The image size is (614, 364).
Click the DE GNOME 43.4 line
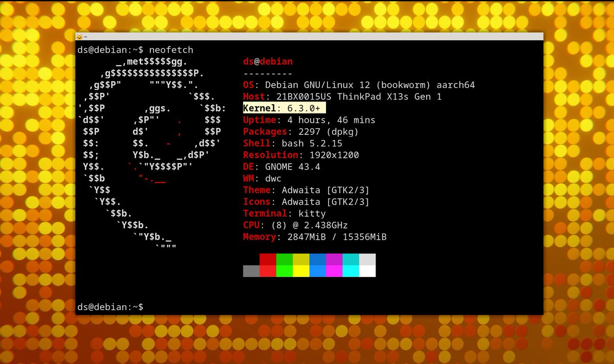pos(282,167)
